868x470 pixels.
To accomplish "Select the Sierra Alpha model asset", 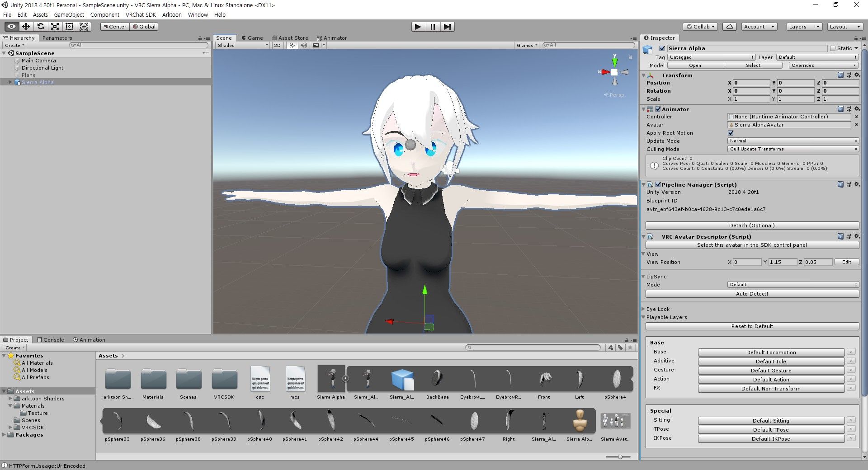I will pos(331,382).
